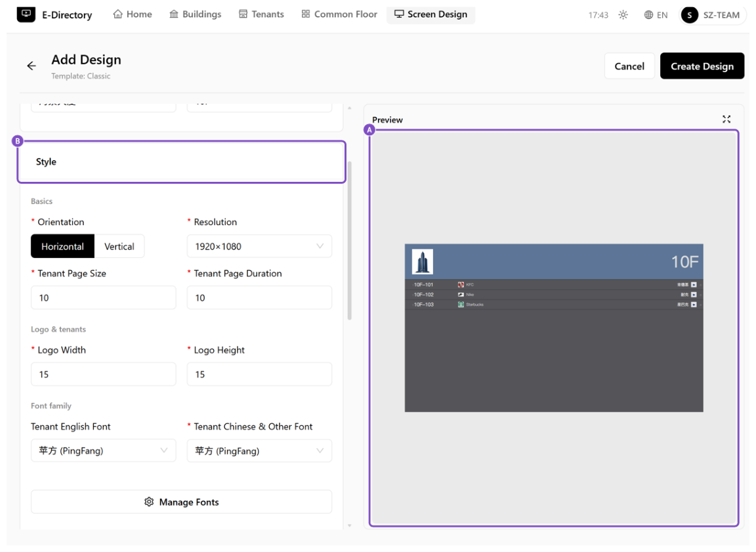756x552 pixels.
Task: Click the 10F-101 row in preview
Action: point(554,284)
